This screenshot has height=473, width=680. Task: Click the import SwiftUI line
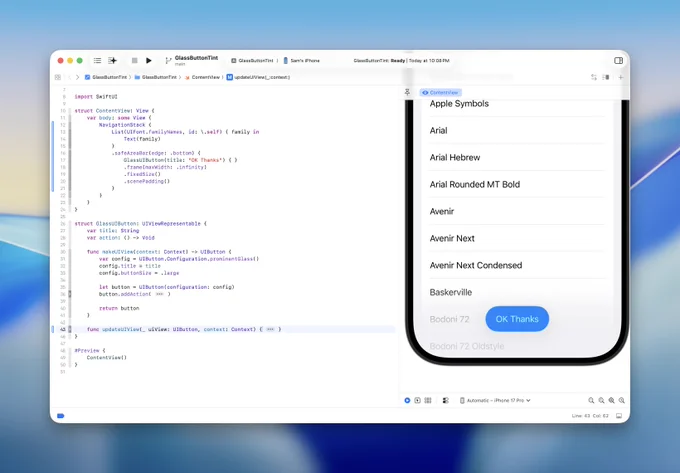pyautogui.click(x=96, y=97)
